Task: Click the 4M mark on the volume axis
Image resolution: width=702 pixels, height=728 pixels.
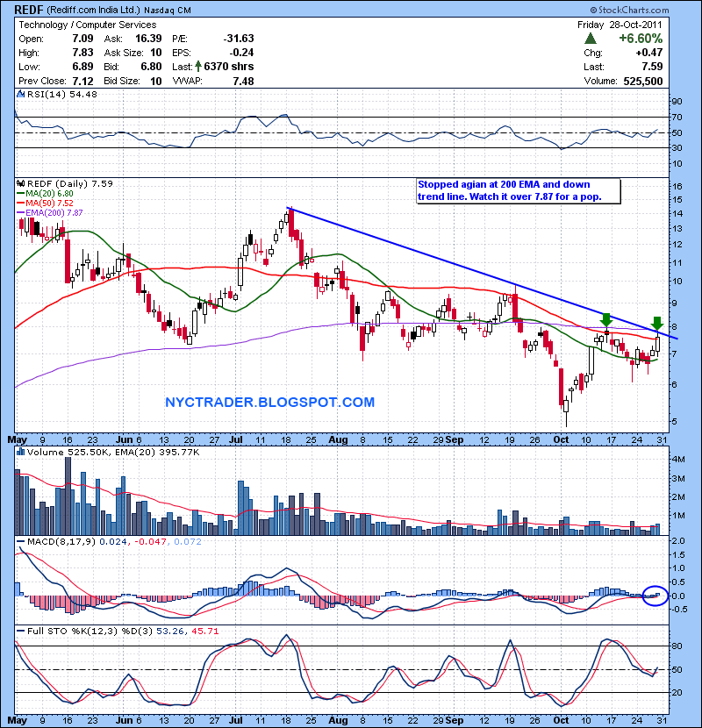Action: coord(678,460)
